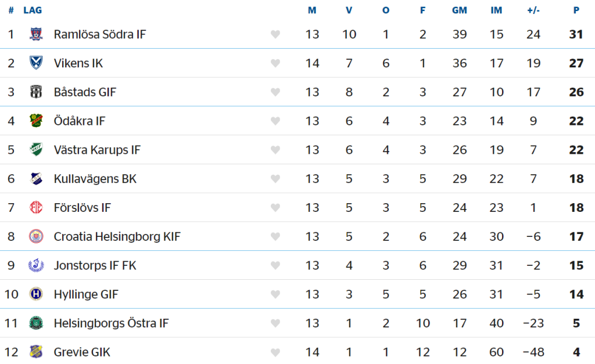The width and height of the screenshot is (595, 364).
Task: Sort table by the P points column
Action: click(576, 10)
